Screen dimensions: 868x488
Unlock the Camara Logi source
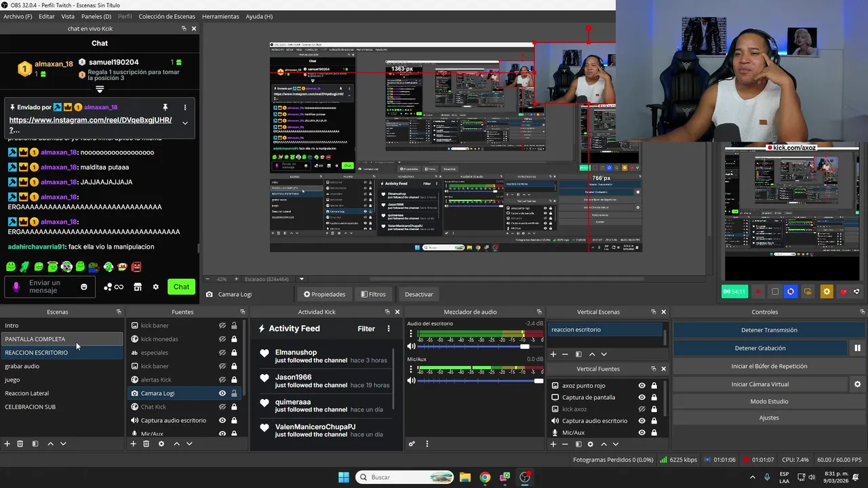click(234, 393)
